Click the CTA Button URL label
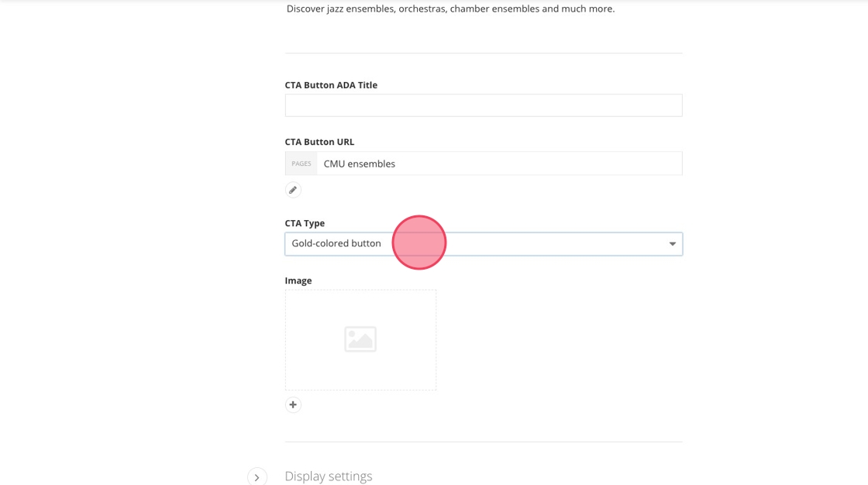 pos(319,142)
